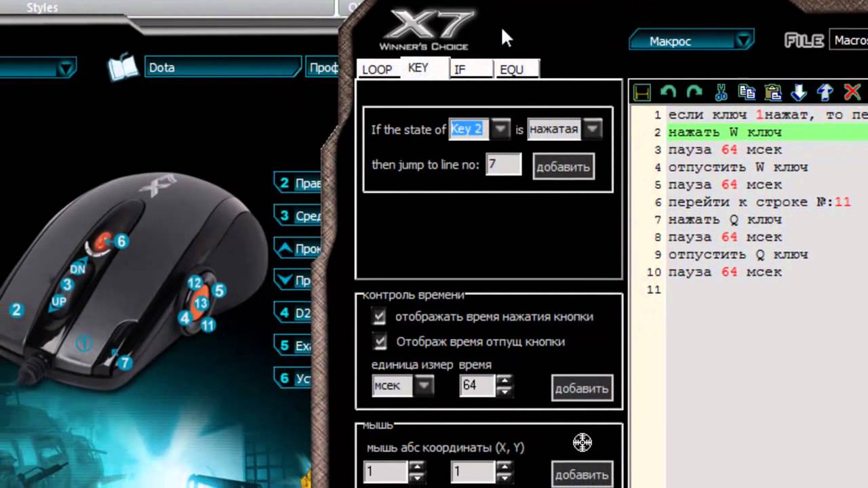
Task: Click the redo arrow icon
Action: pos(694,92)
